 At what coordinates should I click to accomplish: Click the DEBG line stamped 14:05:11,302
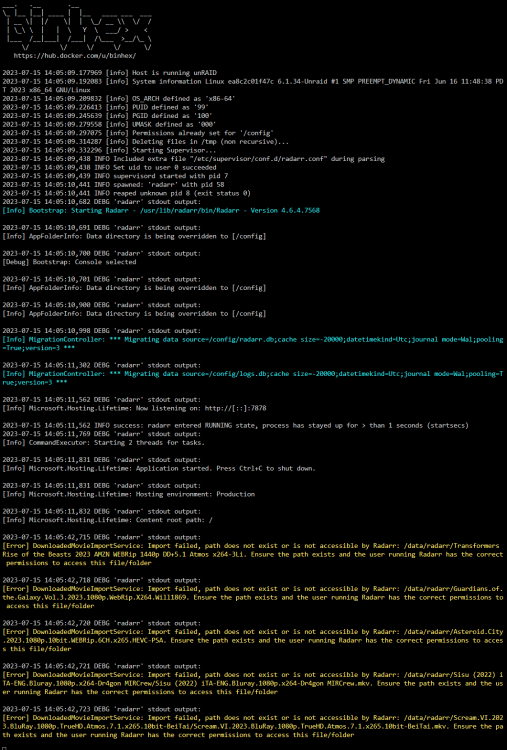click(x=101, y=365)
